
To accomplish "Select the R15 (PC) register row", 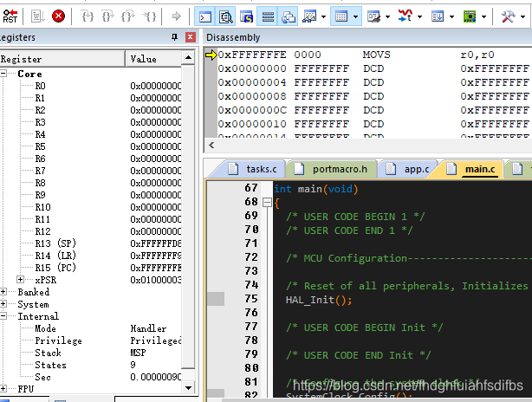I will [91, 268].
